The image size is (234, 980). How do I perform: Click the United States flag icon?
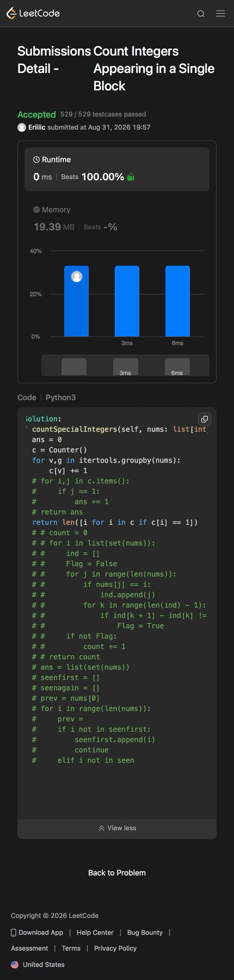point(15,965)
